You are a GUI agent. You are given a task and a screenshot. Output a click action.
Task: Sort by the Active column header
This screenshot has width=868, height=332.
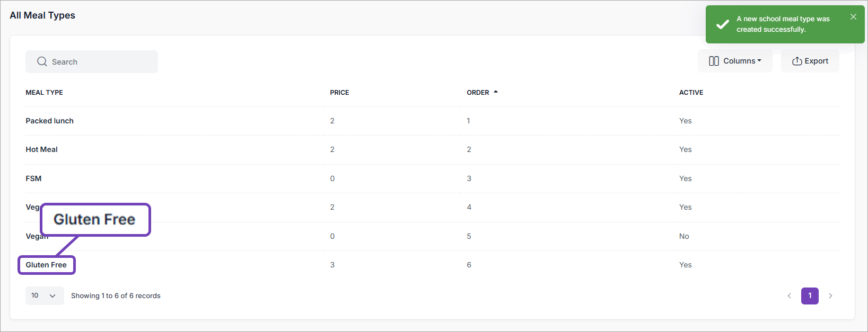point(691,93)
